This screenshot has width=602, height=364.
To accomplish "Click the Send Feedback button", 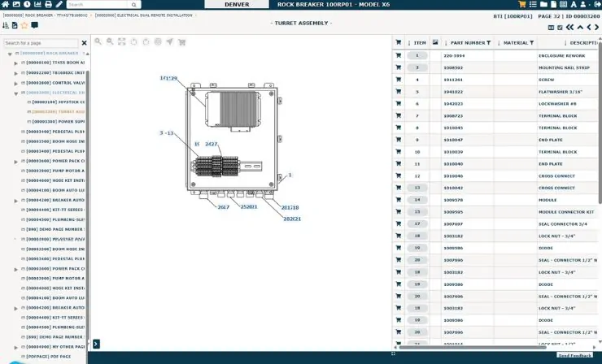I will tap(574, 356).
